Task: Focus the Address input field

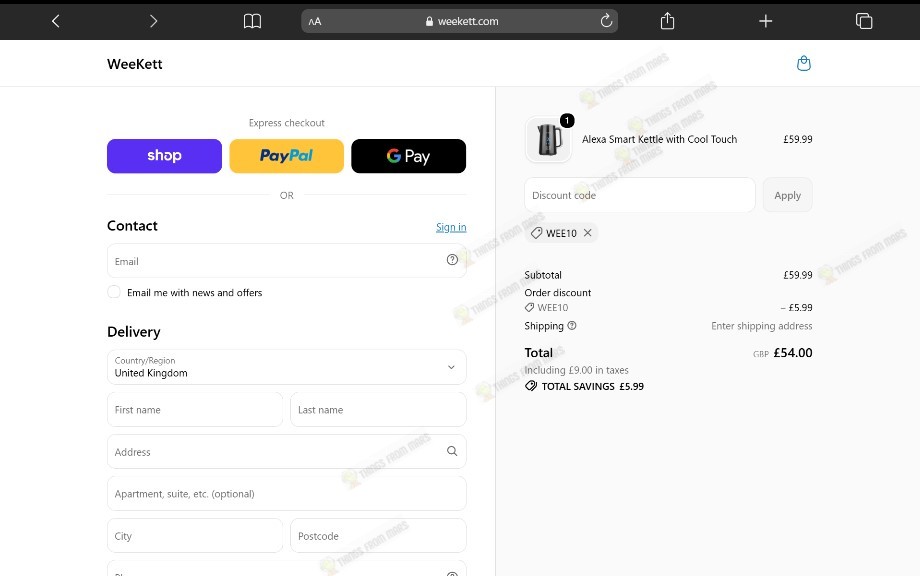Action: tap(286, 452)
